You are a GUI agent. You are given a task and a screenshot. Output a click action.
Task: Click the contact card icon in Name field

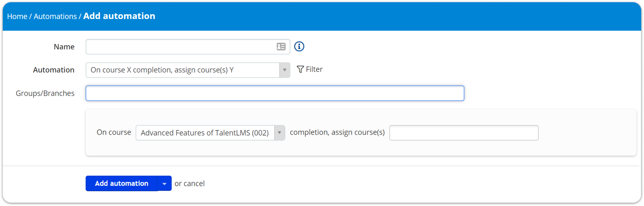[x=281, y=47]
